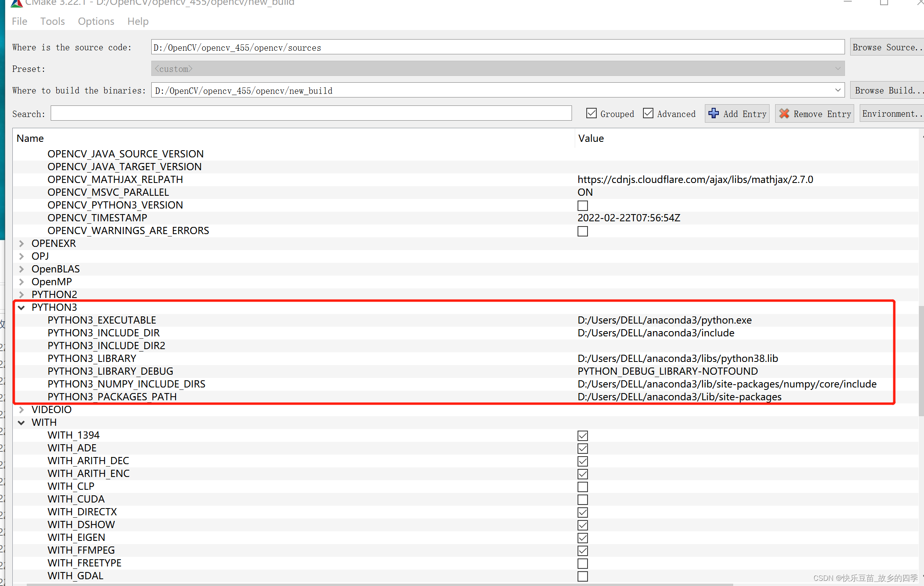
Task: Click the Browse Source button
Action: 886,47
